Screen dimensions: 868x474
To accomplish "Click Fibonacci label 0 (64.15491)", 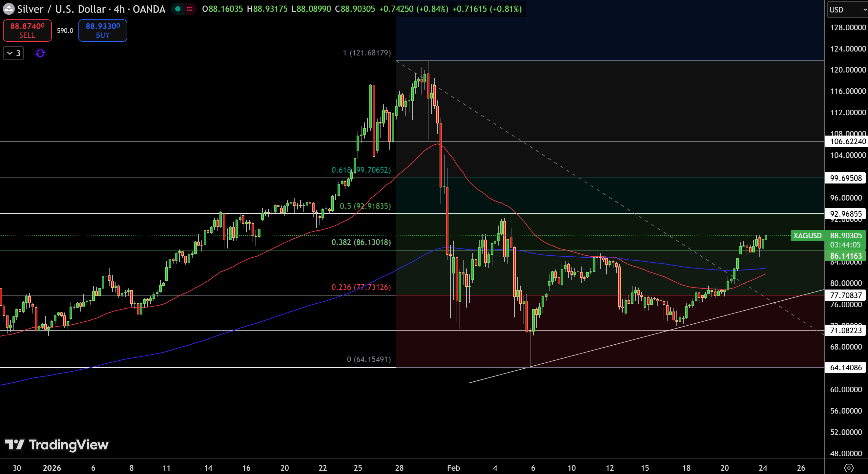I will click(x=369, y=359).
